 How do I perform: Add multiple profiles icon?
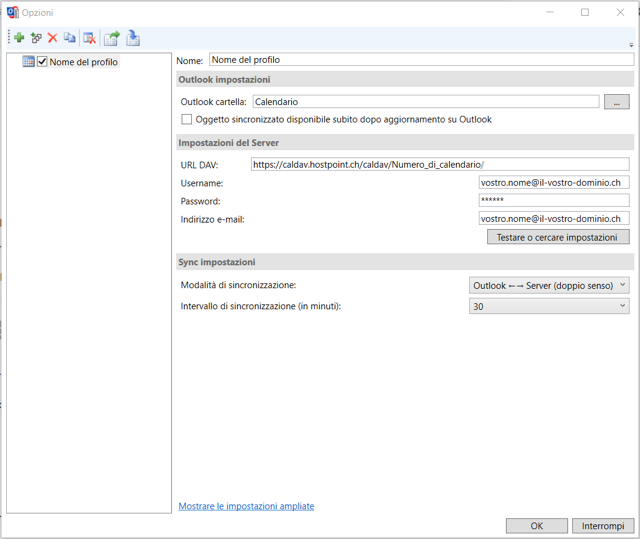tap(36, 38)
